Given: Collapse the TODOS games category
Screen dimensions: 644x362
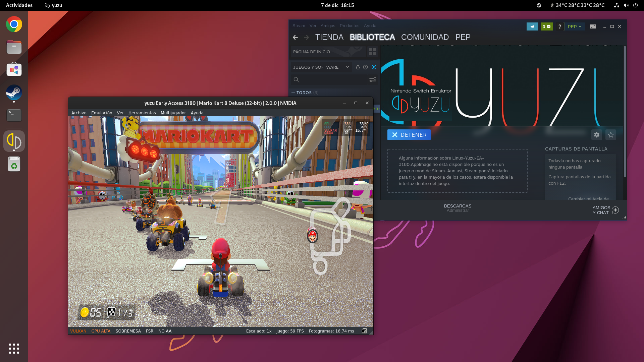Looking at the screenshot, I should 293,93.
